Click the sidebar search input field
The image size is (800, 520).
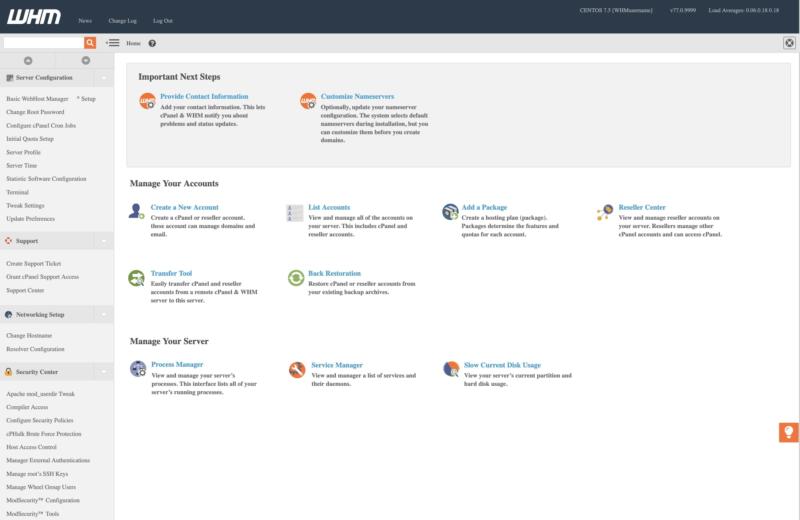click(x=42, y=43)
